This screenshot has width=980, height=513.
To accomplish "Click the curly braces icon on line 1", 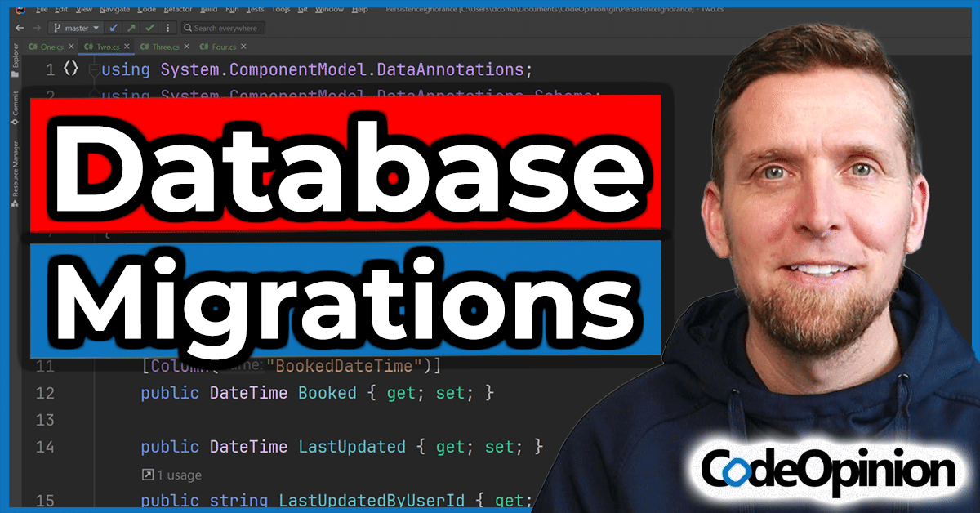I will tap(71, 69).
